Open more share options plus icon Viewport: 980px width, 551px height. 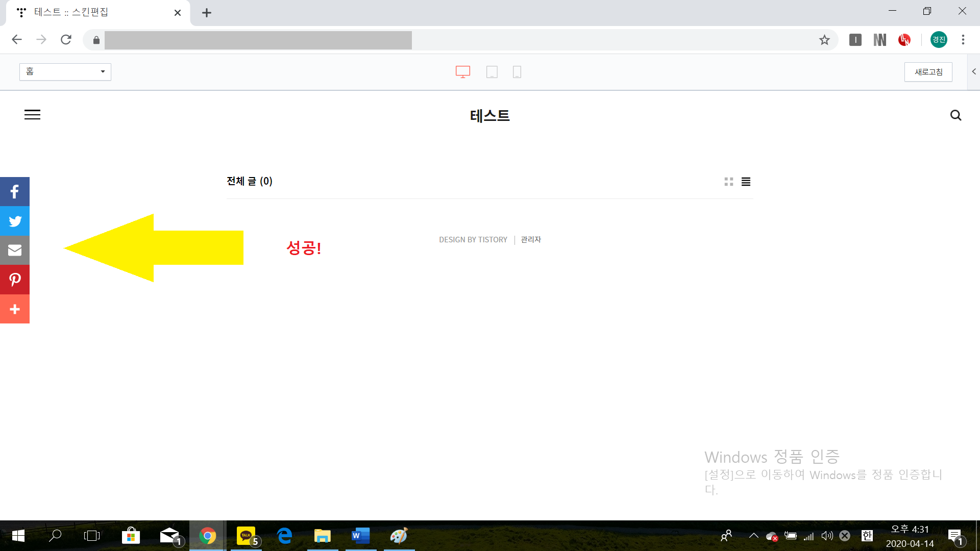pos(15,309)
